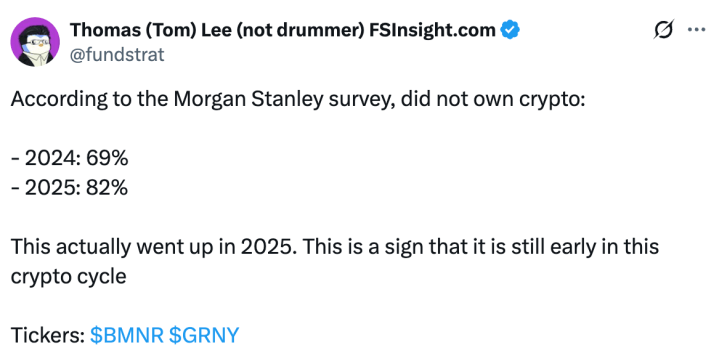Click the words "did not own crypto:"
The width and height of the screenshot is (719, 361).
pos(493,100)
